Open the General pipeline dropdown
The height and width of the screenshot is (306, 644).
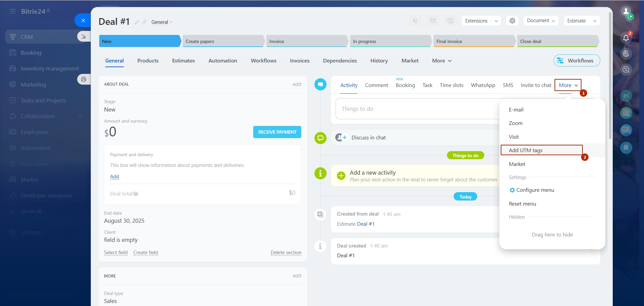click(x=162, y=22)
